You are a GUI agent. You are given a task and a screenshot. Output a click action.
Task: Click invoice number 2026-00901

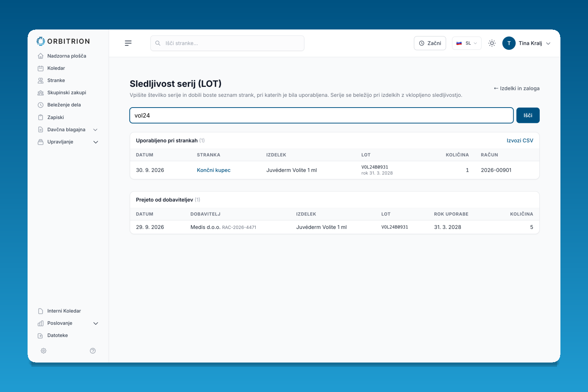coord(496,170)
